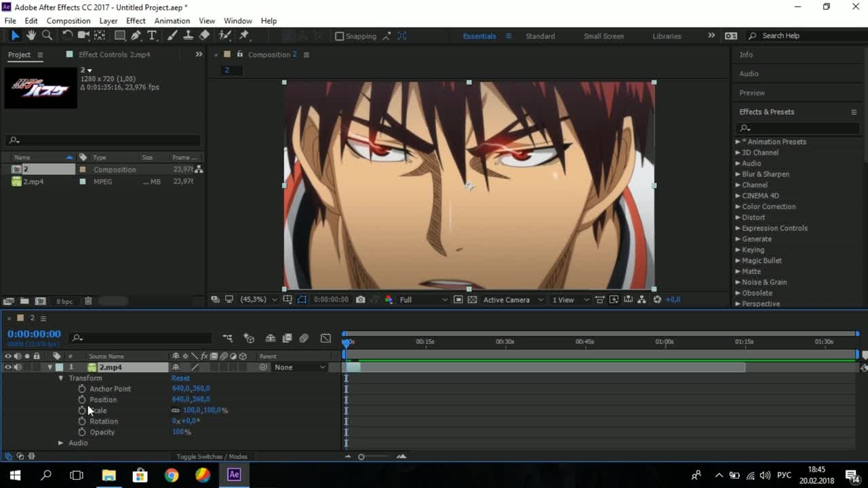
Task: Open show channel and color management icon
Action: [x=389, y=300]
